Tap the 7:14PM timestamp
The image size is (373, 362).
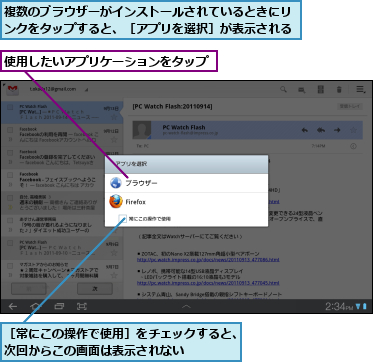318,146
